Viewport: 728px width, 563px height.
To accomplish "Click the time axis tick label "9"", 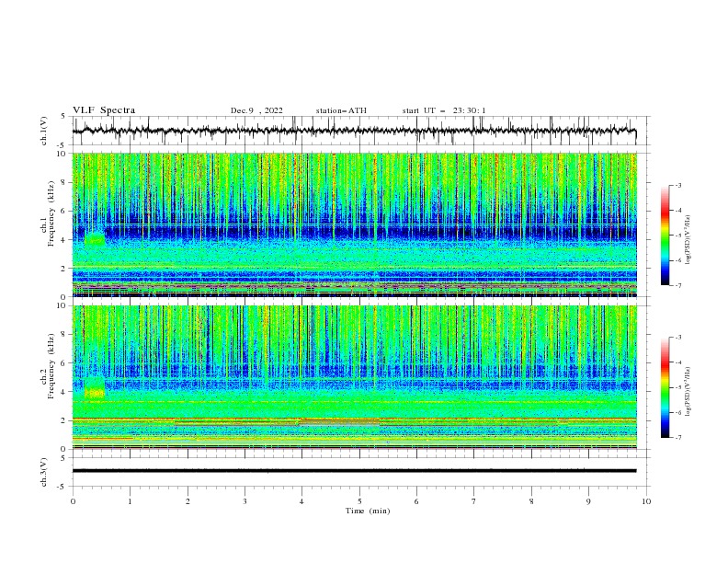I will click(x=588, y=501).
